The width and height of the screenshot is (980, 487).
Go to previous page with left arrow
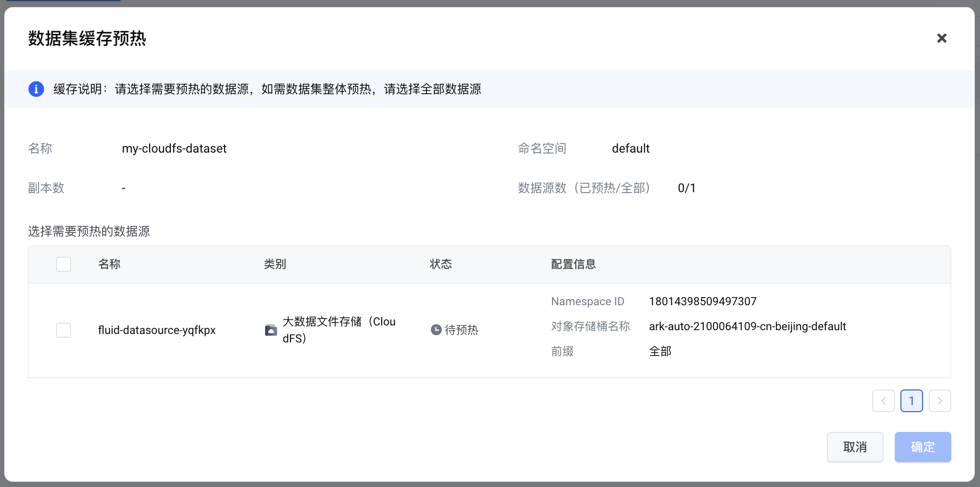(x=884, y=401)
